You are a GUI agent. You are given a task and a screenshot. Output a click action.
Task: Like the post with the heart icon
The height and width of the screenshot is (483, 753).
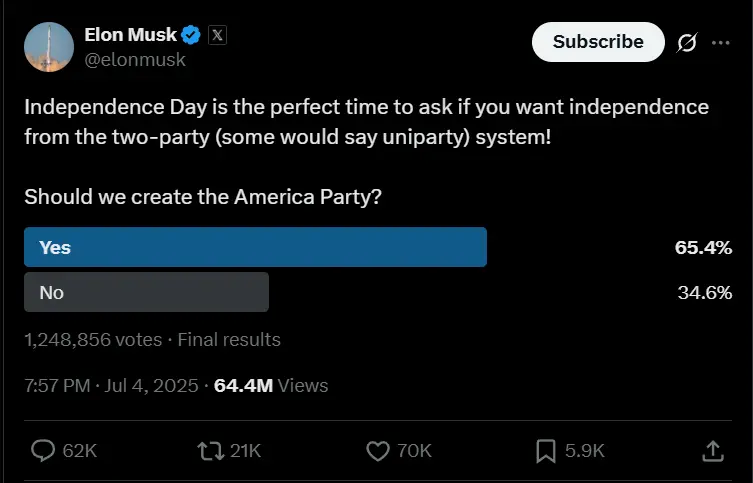[378, 451]
